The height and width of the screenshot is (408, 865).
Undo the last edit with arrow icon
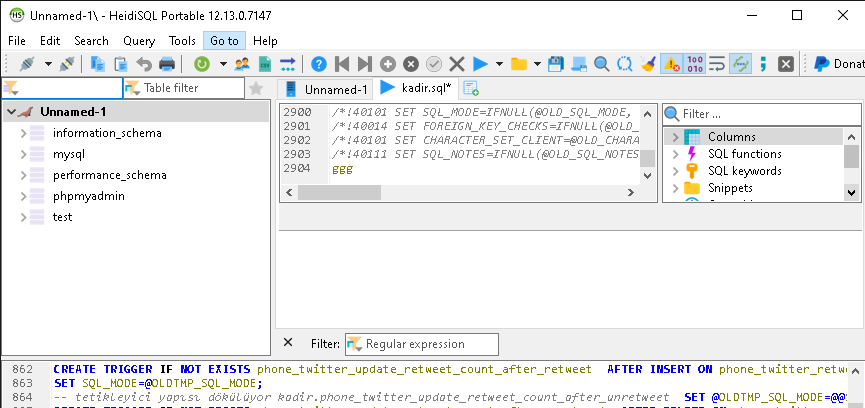pos(144,64)
